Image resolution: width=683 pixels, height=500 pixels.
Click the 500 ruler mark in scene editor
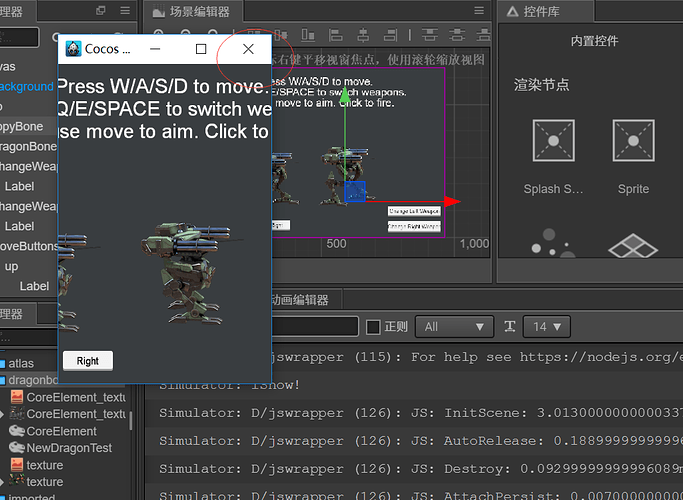tap(336, 243)
